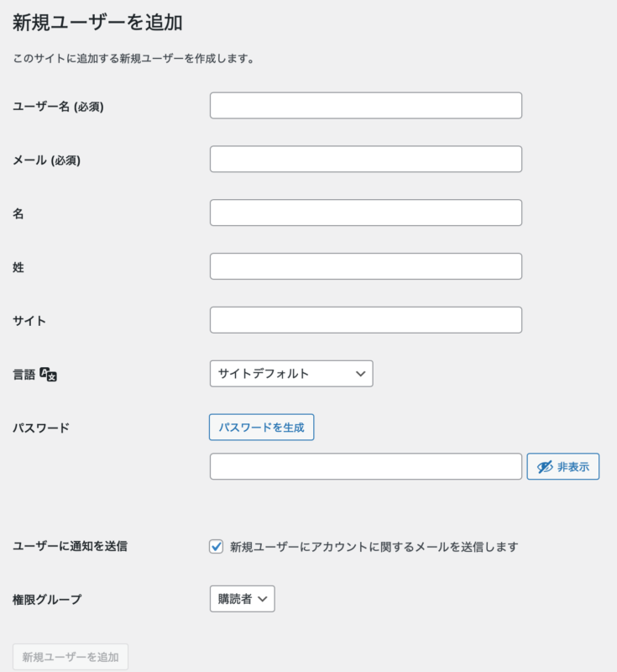Viewport: 617px width, 672px height.
Task: Click the ユーザー名 (必須) label
Action: pyautogui.click(x=58, y=107)
